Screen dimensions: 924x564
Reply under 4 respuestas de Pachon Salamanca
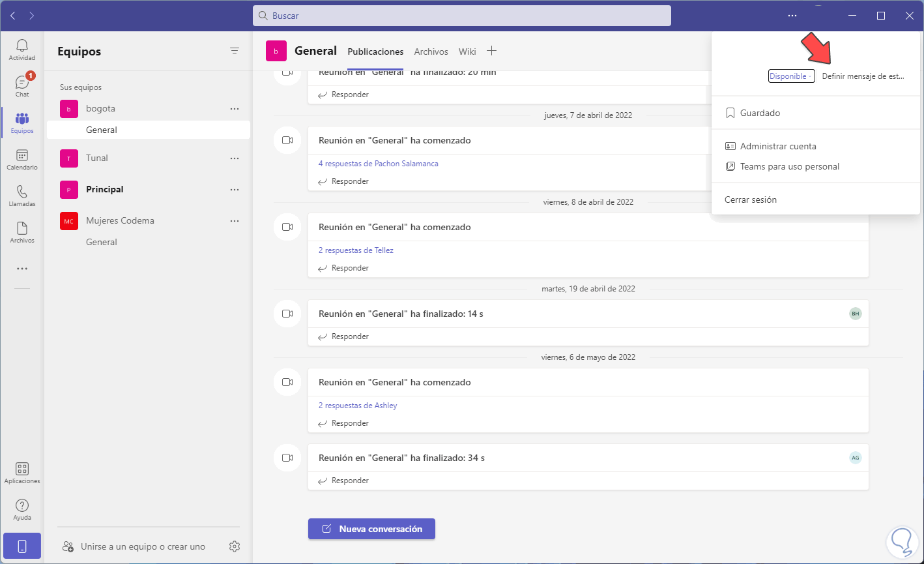tap(343, 181)
